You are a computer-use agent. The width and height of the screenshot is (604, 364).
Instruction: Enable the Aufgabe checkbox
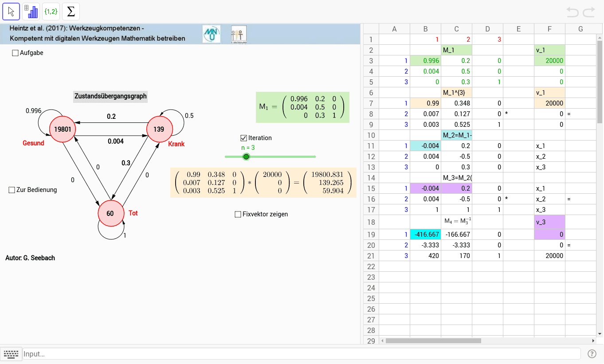pos(16,53)
